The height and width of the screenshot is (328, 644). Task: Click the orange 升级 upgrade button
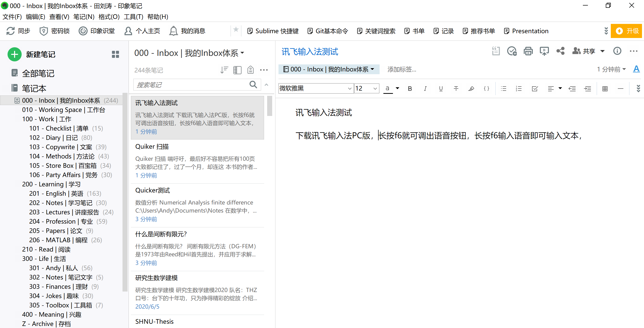pyautogui.click(x=626, y=31)
